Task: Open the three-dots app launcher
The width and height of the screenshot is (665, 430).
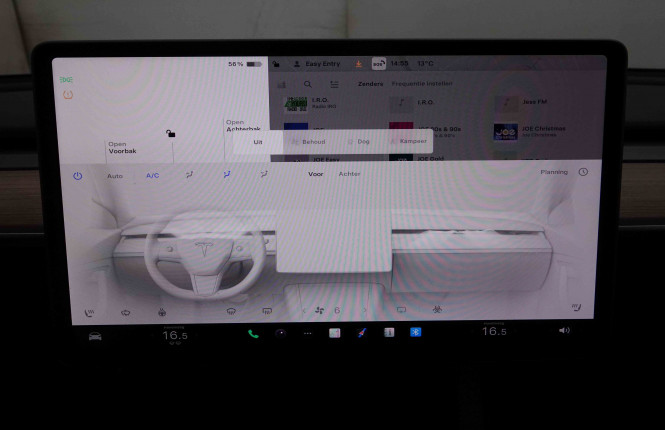Action: click(307, 333)
